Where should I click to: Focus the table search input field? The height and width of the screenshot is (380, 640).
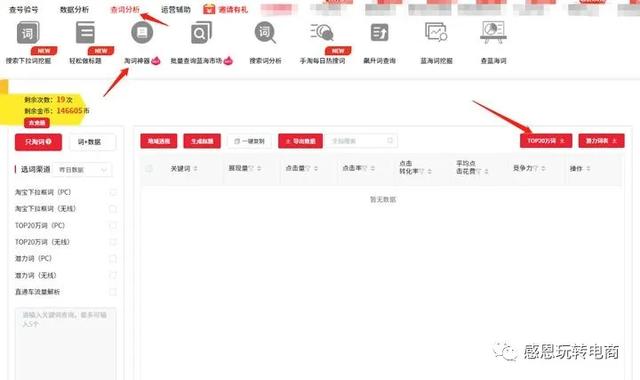(361, 141)
